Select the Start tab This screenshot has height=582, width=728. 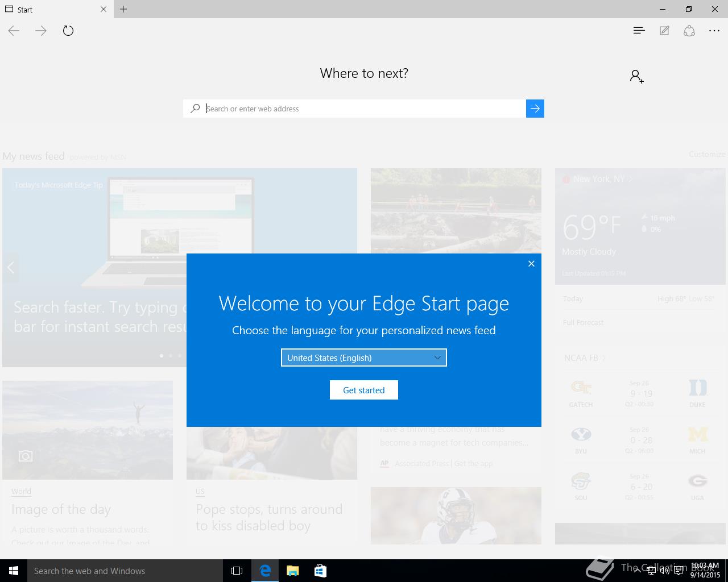pos(57,9)
